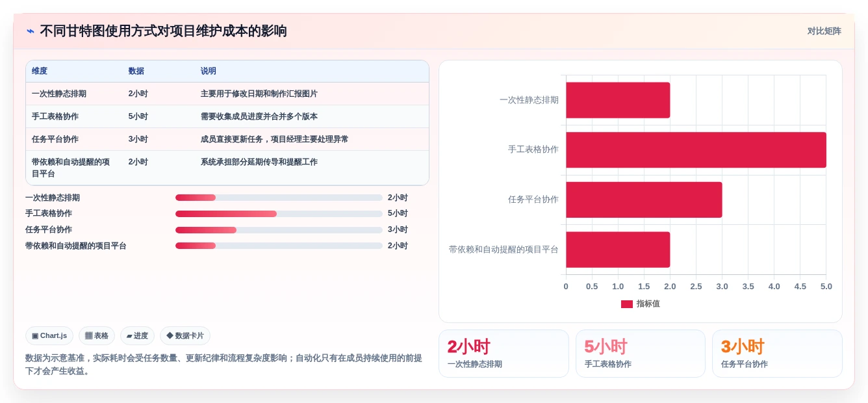Click progress bar for 手工表格协作
The width and height of the screenshot is (868, 403).
[279, 214]
